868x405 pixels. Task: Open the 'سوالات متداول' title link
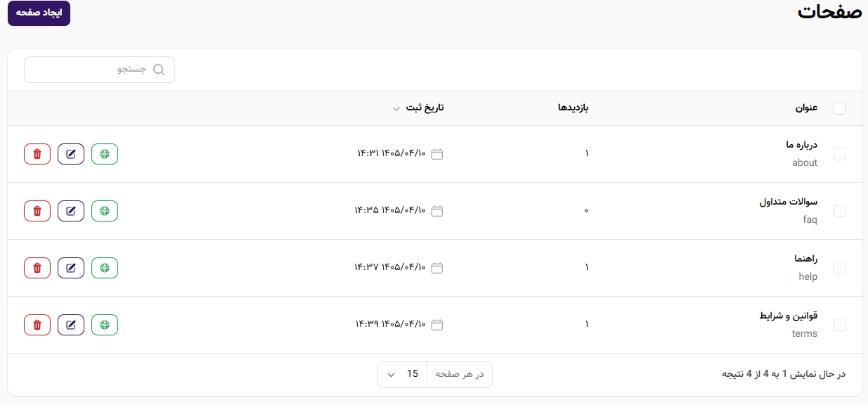click(x=788, y=202)
